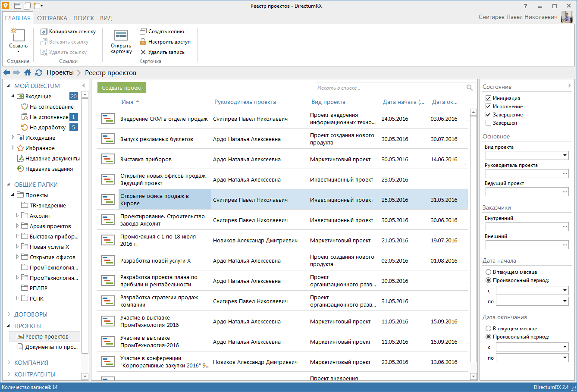Expand the ДОГОВОРЫ section

[9, 314]
